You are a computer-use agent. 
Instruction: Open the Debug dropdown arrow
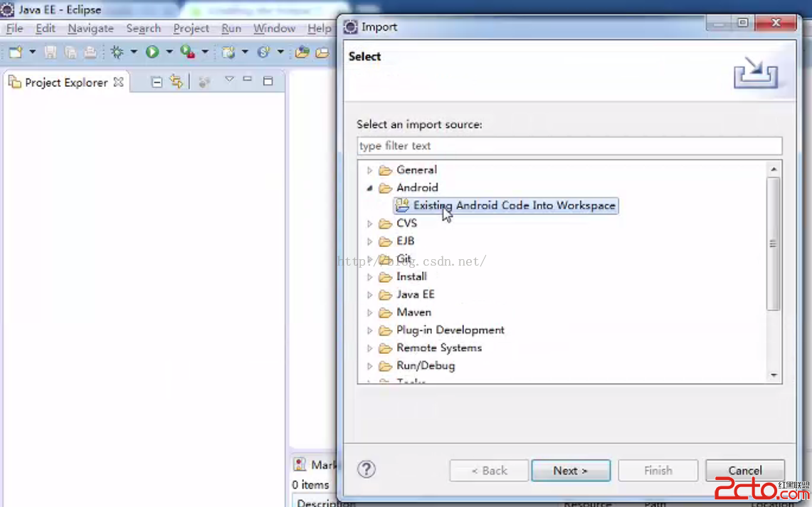coord(134,52)
